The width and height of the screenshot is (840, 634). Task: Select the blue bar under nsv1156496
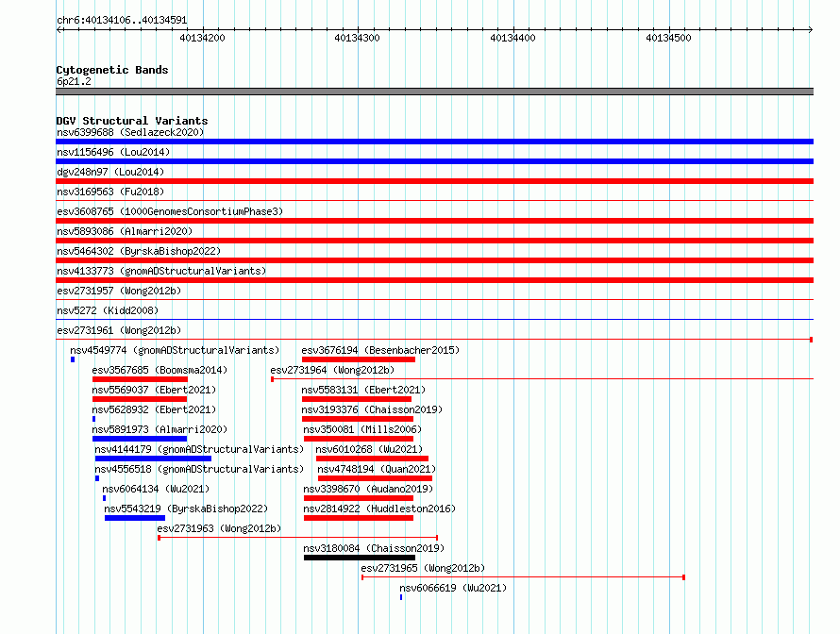pos(434,161)
